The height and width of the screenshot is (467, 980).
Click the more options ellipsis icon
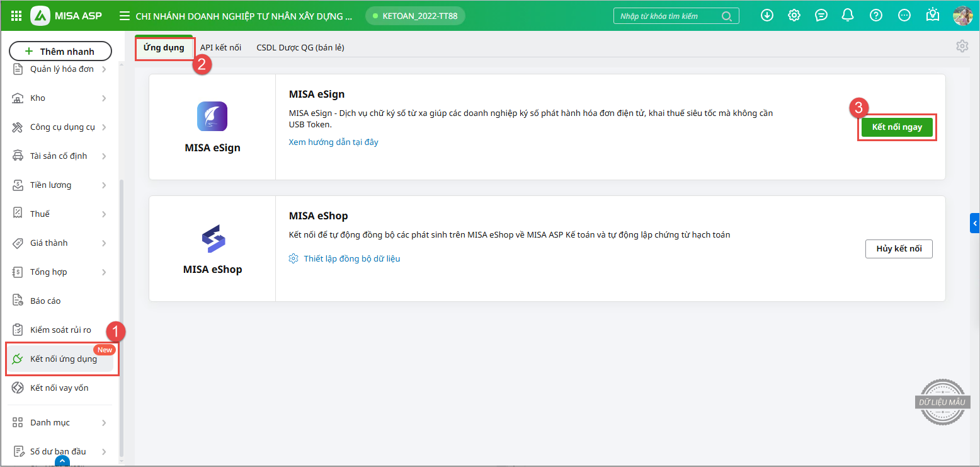coord(904,16)
